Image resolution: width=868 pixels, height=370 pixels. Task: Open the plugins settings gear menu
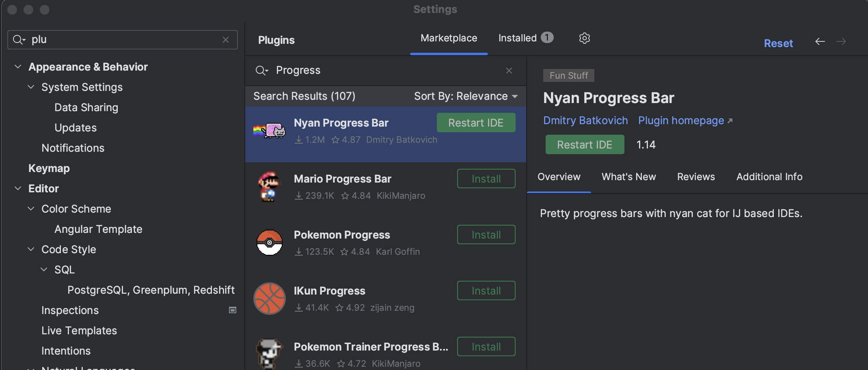pos(584,38)
